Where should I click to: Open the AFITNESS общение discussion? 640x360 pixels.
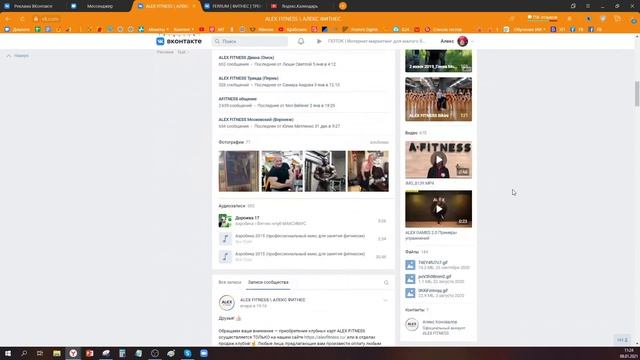238,99
